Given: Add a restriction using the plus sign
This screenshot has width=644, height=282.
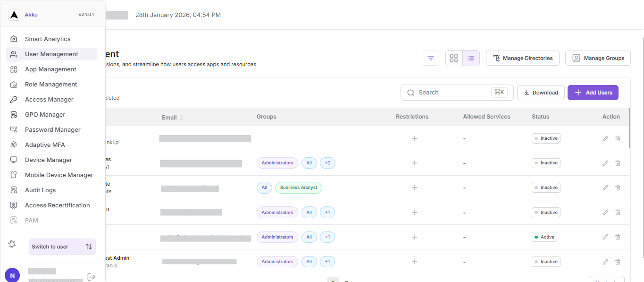Looking at the screenshot, I should pyautogui.click(x=415, y=138).
